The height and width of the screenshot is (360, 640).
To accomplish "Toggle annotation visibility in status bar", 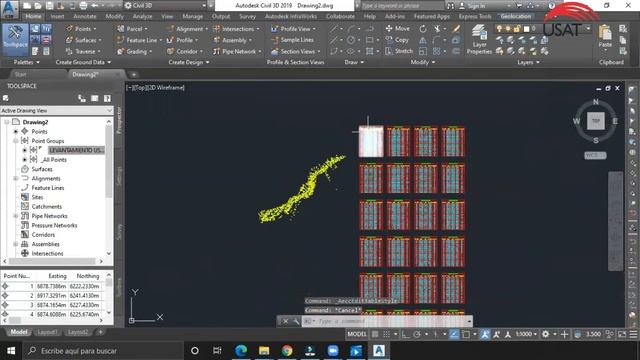I will [x=485, y=334].
